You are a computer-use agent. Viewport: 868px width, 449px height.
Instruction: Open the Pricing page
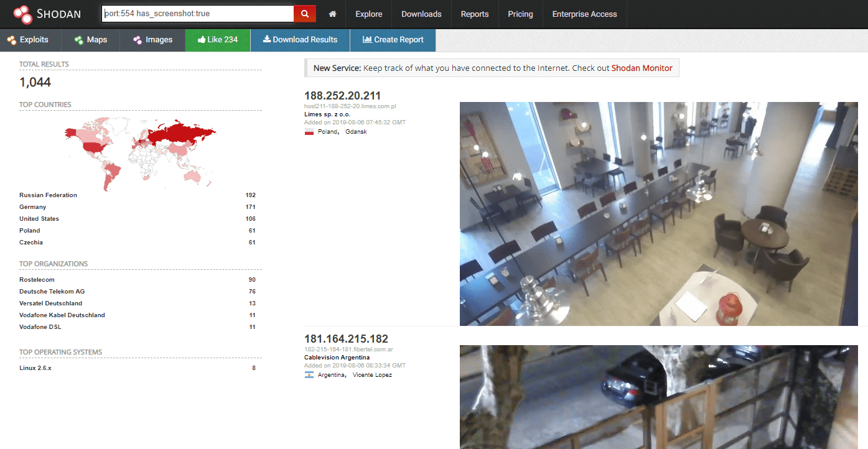pos(520,14)
